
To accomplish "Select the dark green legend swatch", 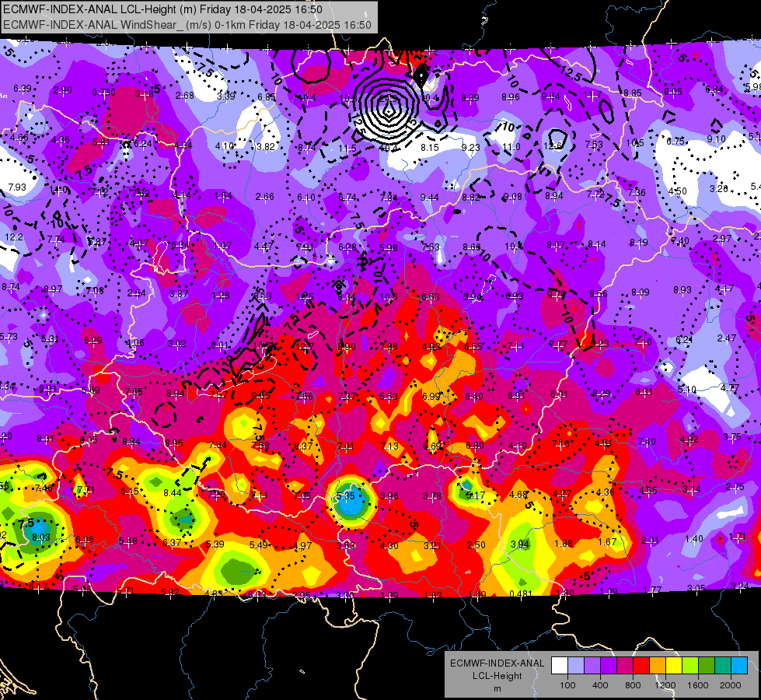I will pyautogui.click(x=706, y=666).
